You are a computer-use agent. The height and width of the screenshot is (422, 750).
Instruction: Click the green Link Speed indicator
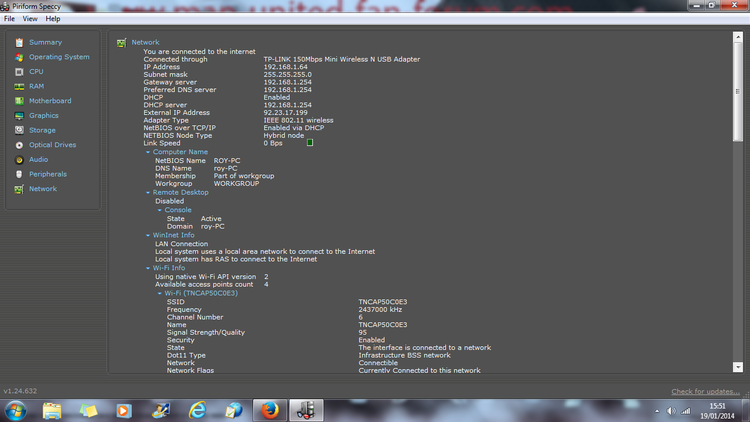click(x=310, y=143)
